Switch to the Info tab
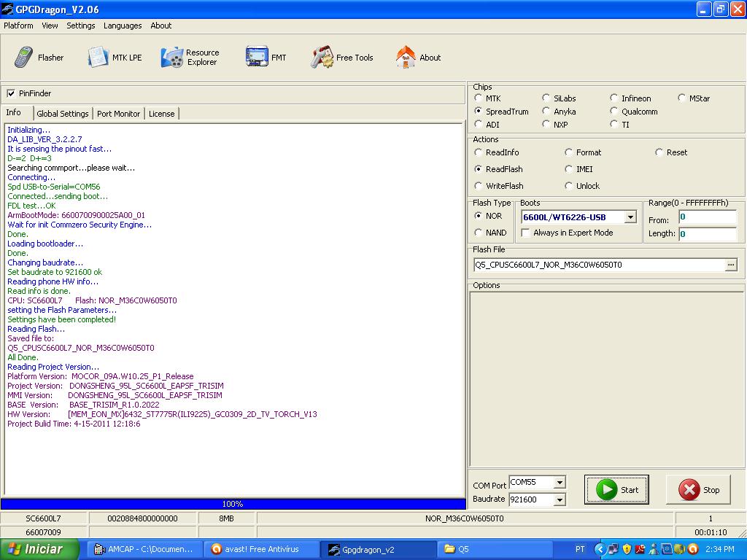Image resolution: width=747 pixels, height=560 pixels. click(13, 112)
